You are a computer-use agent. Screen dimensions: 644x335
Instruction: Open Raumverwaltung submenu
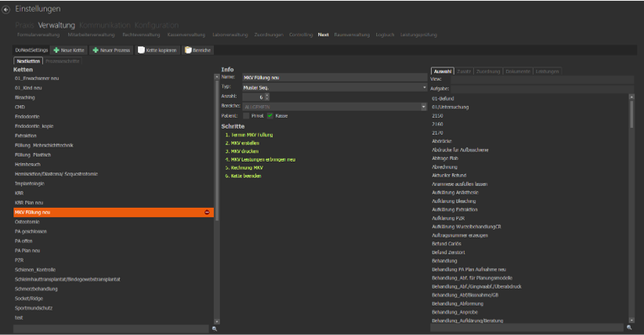point(352,35)
